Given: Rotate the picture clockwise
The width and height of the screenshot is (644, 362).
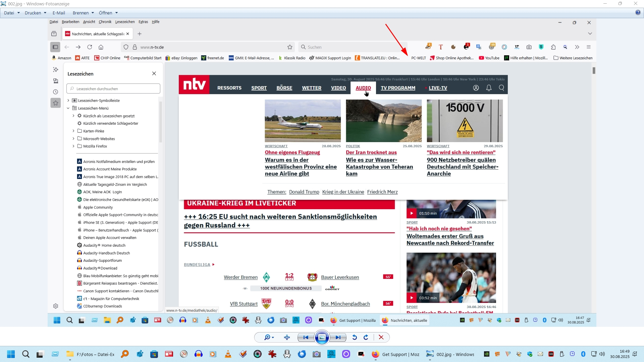Looking at the screenshot, I should [366, 337].
